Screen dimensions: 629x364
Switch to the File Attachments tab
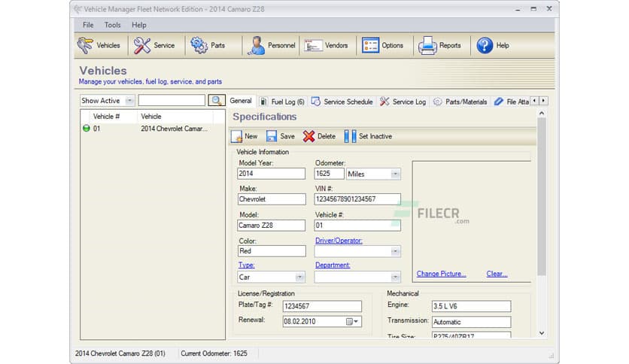coord(511,102)
